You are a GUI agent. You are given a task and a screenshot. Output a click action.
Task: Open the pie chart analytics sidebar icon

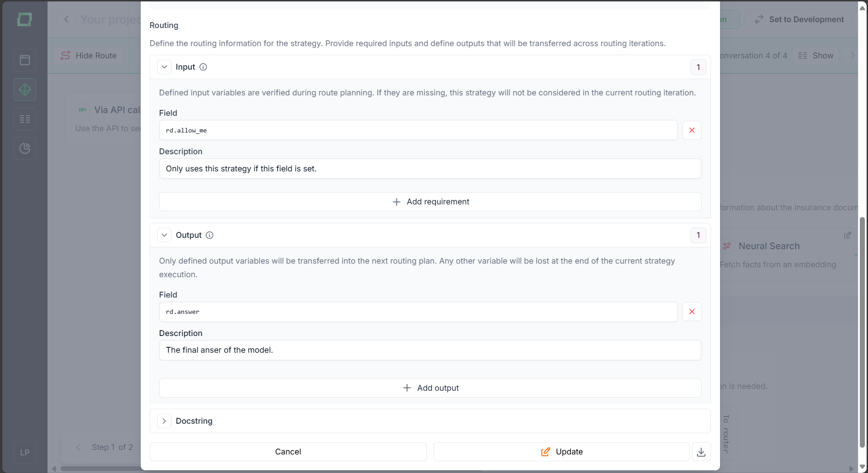pos(25,148)
